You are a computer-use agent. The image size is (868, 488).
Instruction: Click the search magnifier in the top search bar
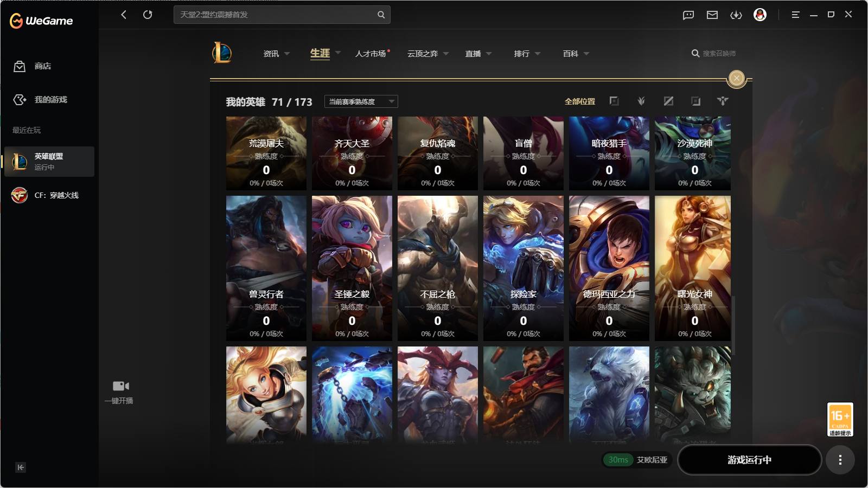(x=381, y=15)
